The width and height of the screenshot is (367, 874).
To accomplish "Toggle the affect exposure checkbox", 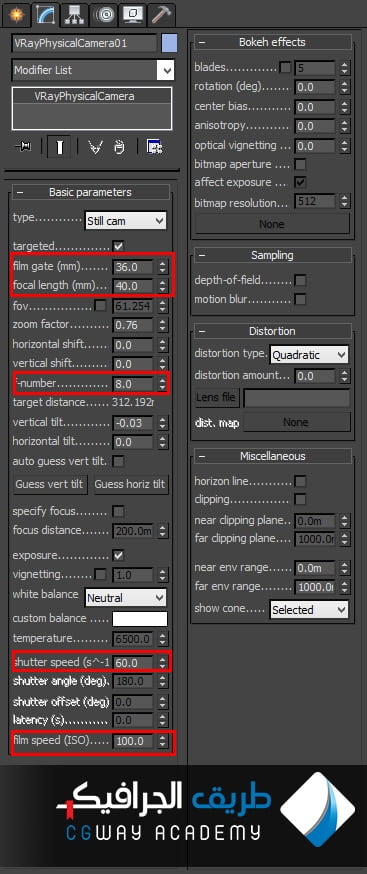I will coord(300,182).
